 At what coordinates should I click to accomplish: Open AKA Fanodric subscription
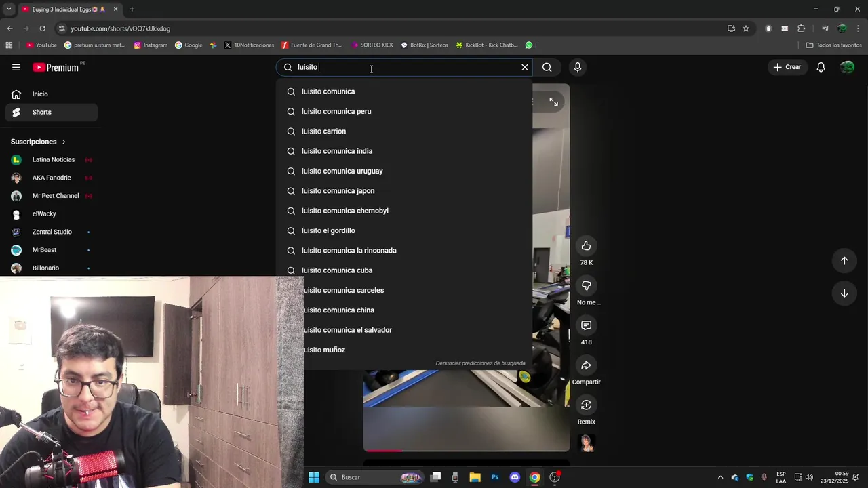52,178
